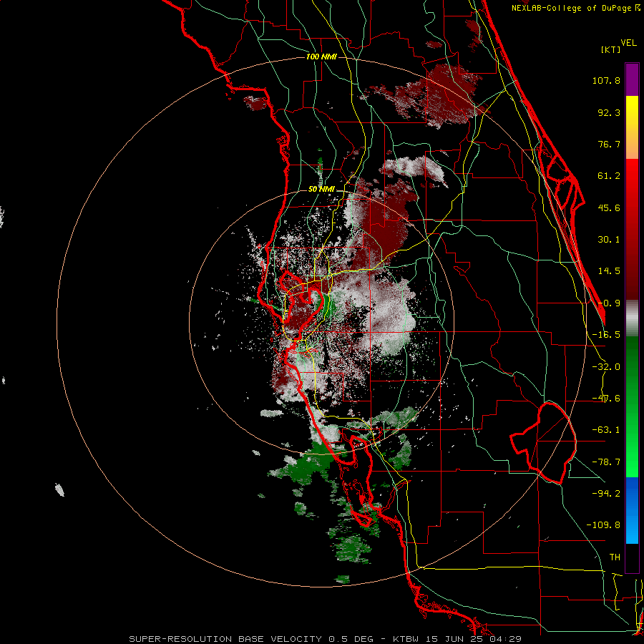Select the 61.2 scale value

click(609, 176)
